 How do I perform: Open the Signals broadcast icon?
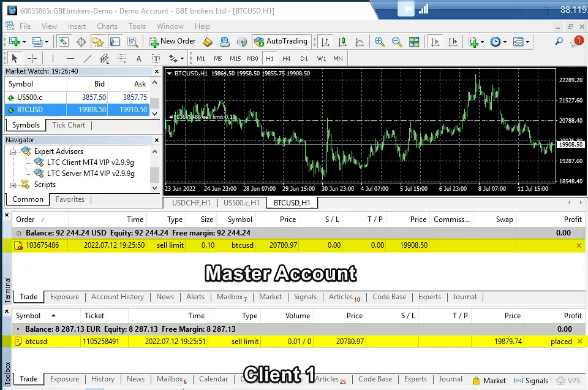[x=242, y=42]
